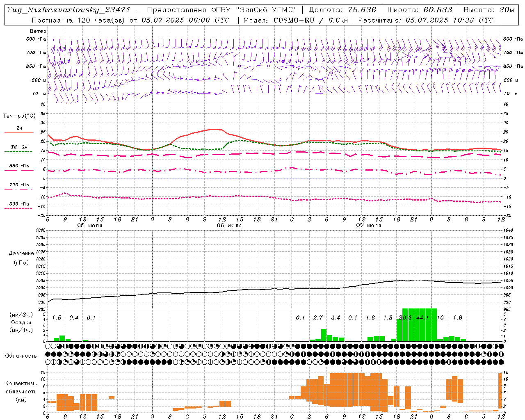Select the Тем-ра(°C) temperature panel label
The image size is (525, 420).
point(19,116)
